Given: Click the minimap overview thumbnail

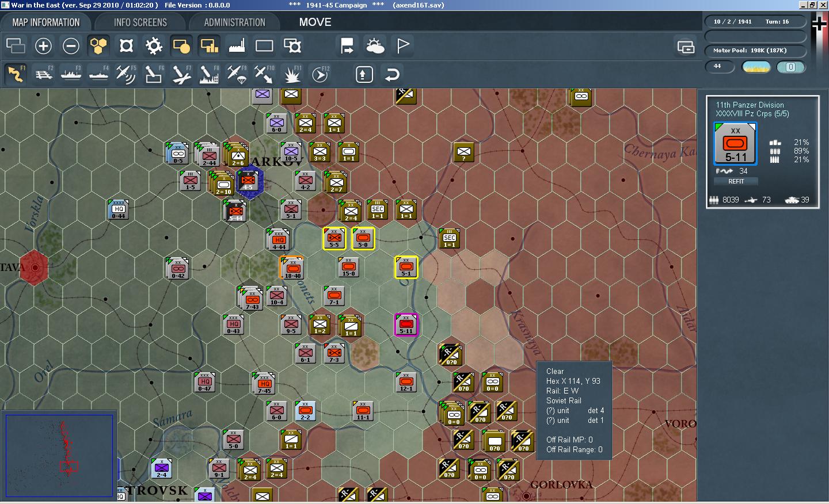Looking at the screenshot, I should [59, 455].
